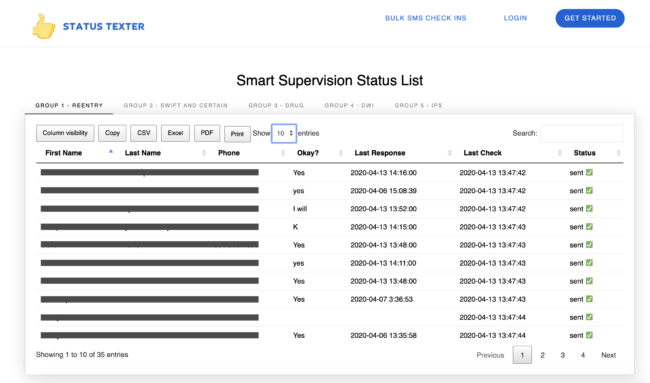Click the Next pagination button

coord(609,355)
